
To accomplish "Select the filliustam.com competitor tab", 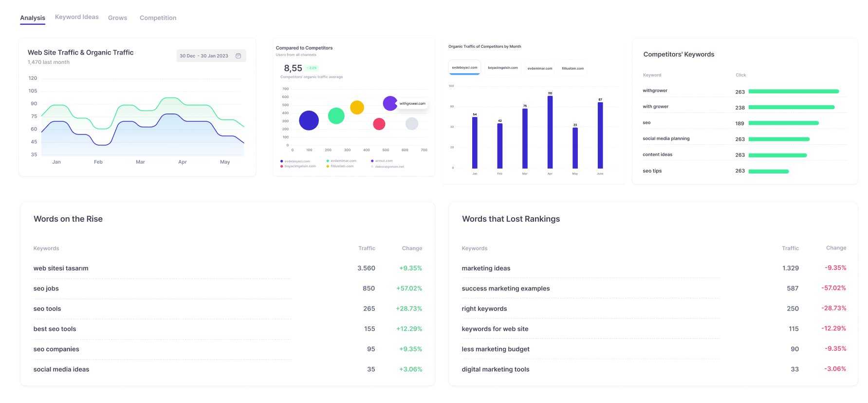I will (x=573, y=68).
